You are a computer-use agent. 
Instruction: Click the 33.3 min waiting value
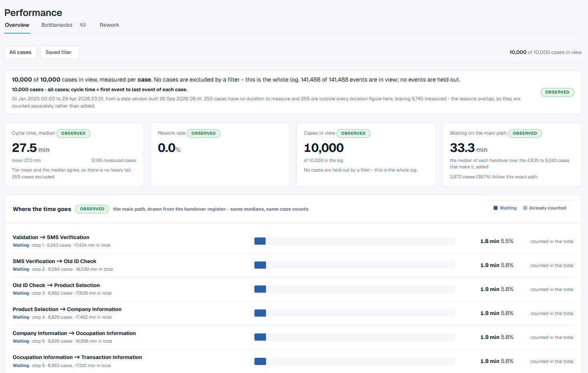pyautogui.click(x=469, y=148)
